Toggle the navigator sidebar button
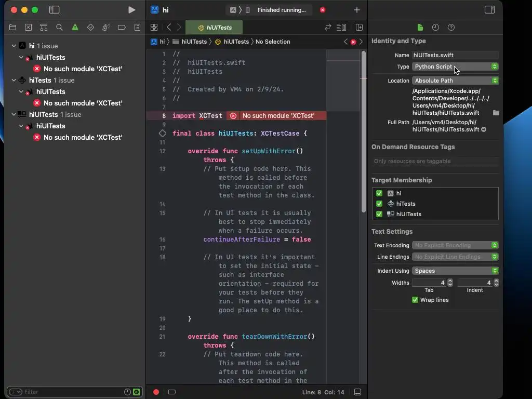The width and height of the screenshot is (532, 399). [54, 10]
